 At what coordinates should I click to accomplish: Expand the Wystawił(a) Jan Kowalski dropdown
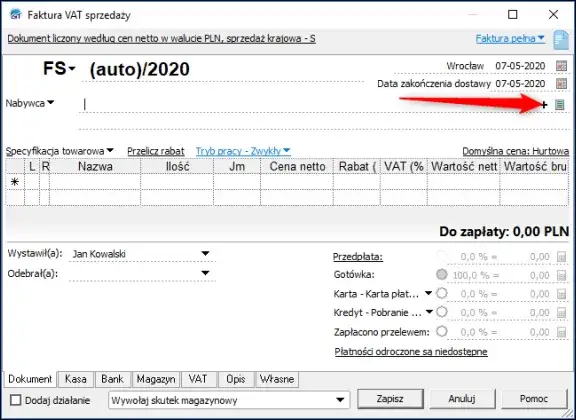point(205,253)
